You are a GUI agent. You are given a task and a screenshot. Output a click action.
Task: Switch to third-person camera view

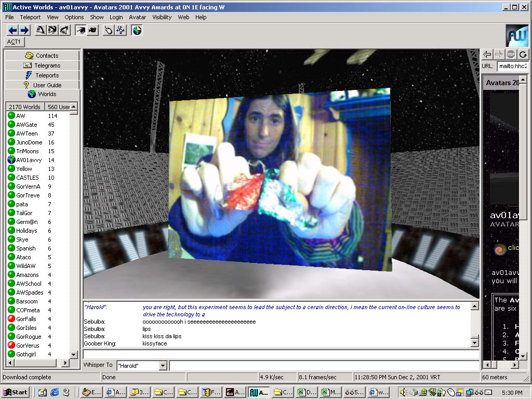coord(92,30)
